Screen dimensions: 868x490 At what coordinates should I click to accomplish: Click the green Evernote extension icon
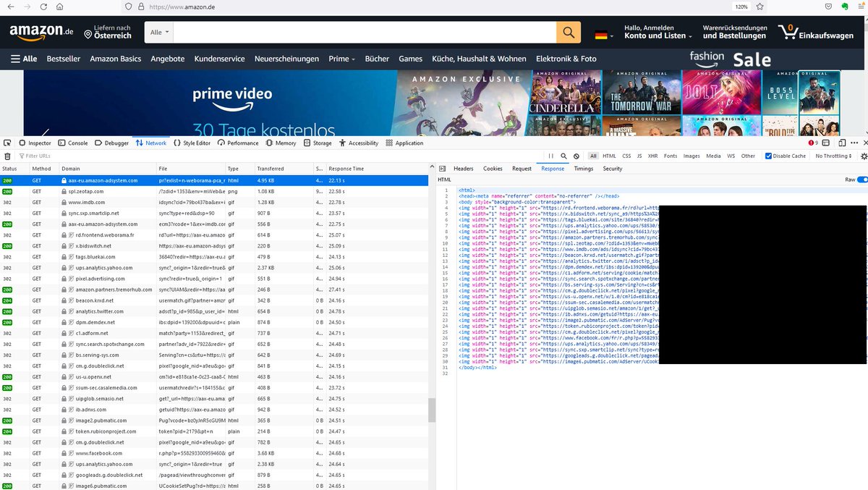[843, 6]
